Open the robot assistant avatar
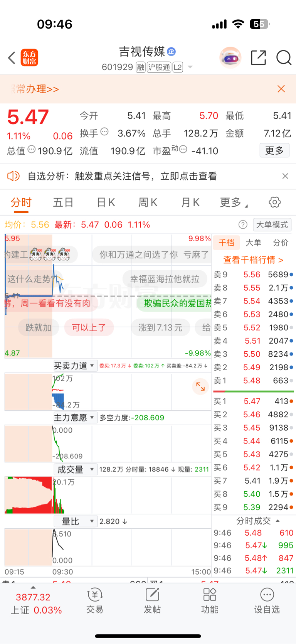 tap(230, 58)
